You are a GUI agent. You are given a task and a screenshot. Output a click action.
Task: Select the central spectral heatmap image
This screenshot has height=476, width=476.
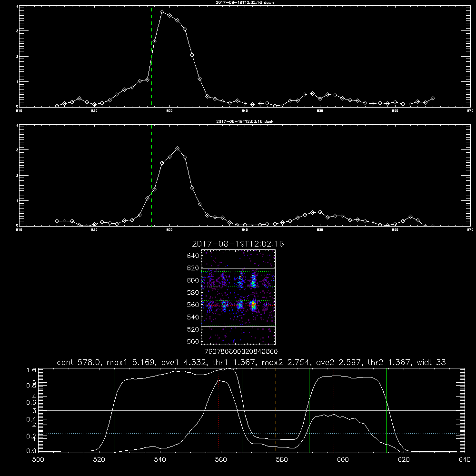238,297
